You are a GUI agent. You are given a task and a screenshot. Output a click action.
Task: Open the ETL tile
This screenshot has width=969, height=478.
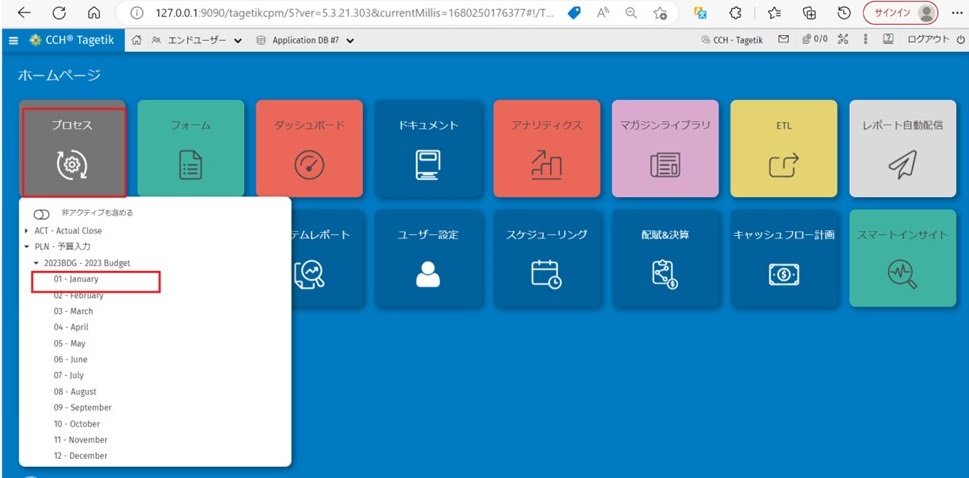coord(783,148)
